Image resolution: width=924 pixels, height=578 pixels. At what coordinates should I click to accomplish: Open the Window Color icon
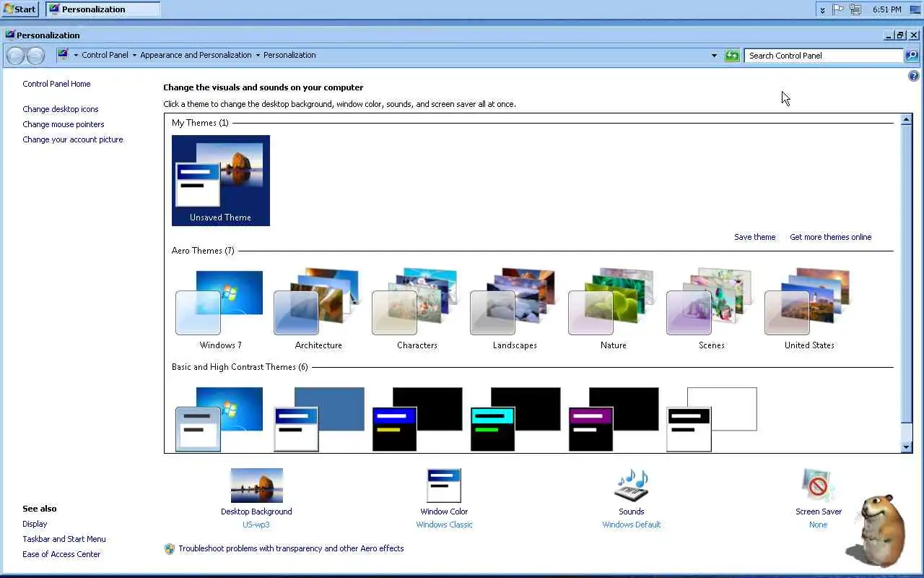coord(444,486)
